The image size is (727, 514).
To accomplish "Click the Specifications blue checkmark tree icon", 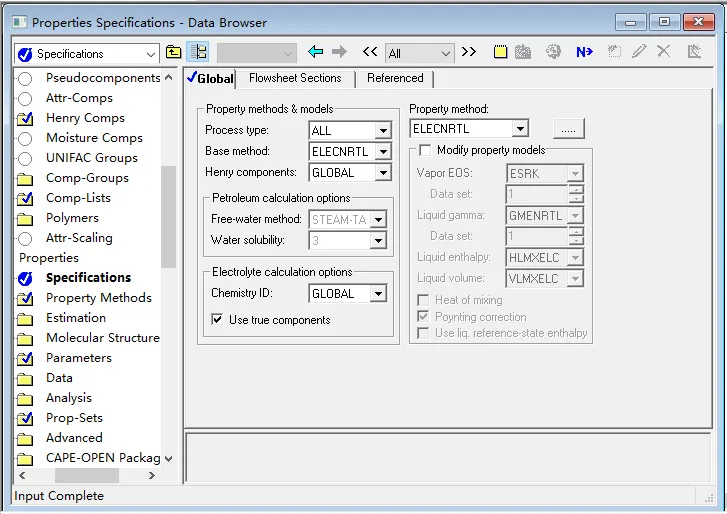I will click(x=25, y=279).
